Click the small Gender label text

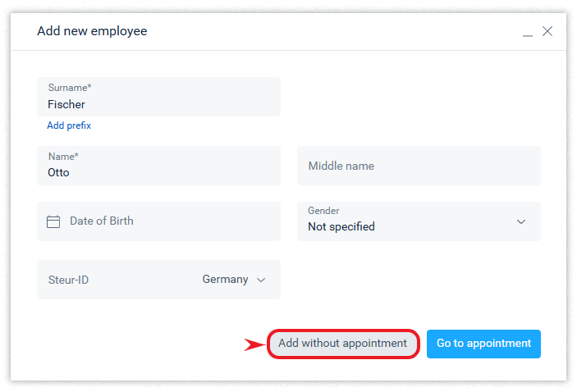(x=323, y=211)
